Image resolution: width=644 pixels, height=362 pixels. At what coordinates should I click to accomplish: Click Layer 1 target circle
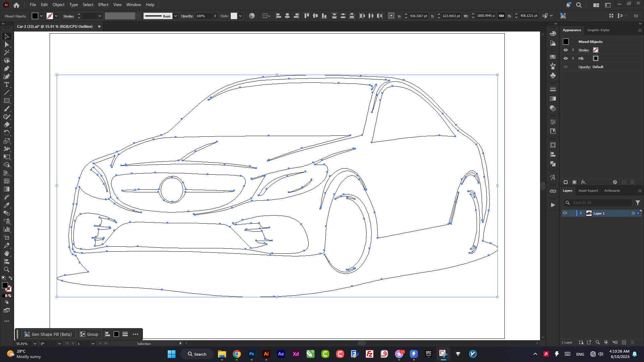(633, 213)
